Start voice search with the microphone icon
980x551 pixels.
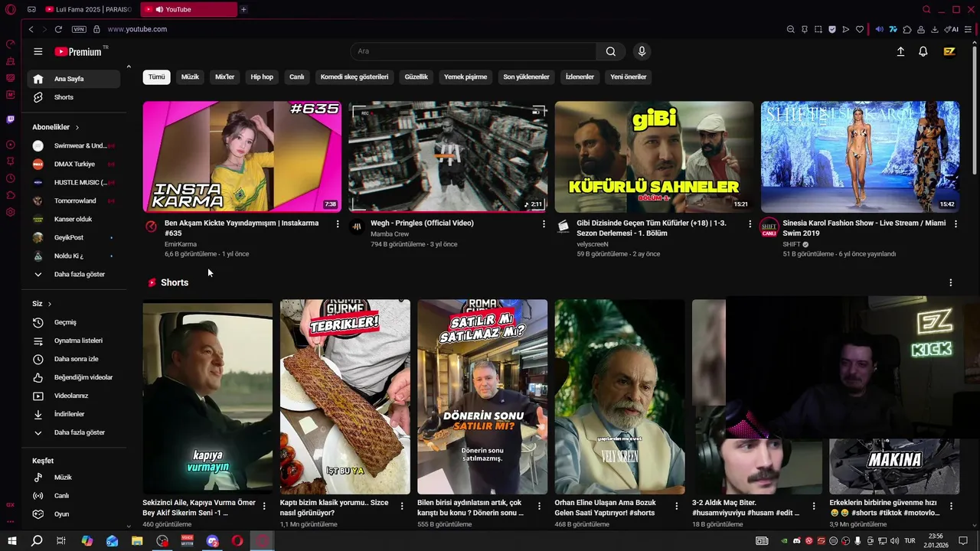642,51
